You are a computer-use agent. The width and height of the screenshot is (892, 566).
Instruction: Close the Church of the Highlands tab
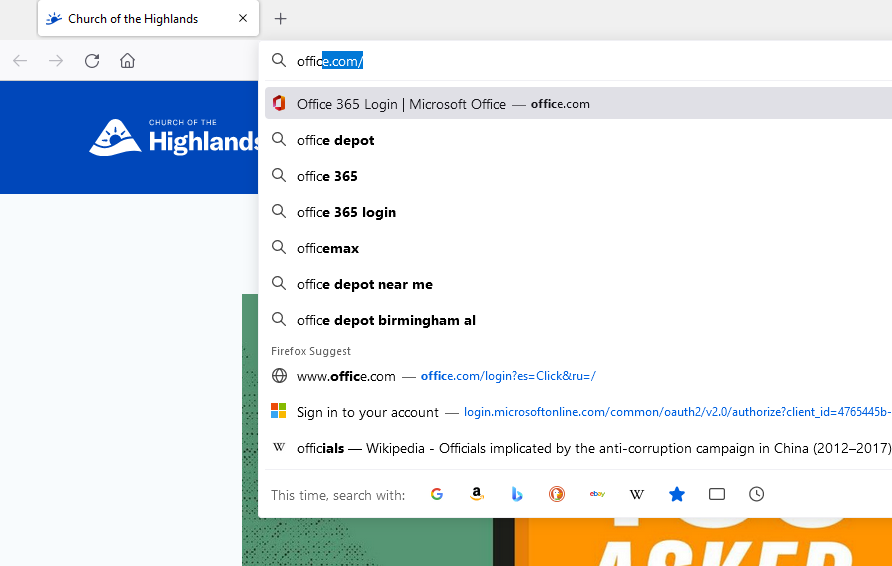coord(243,19)
